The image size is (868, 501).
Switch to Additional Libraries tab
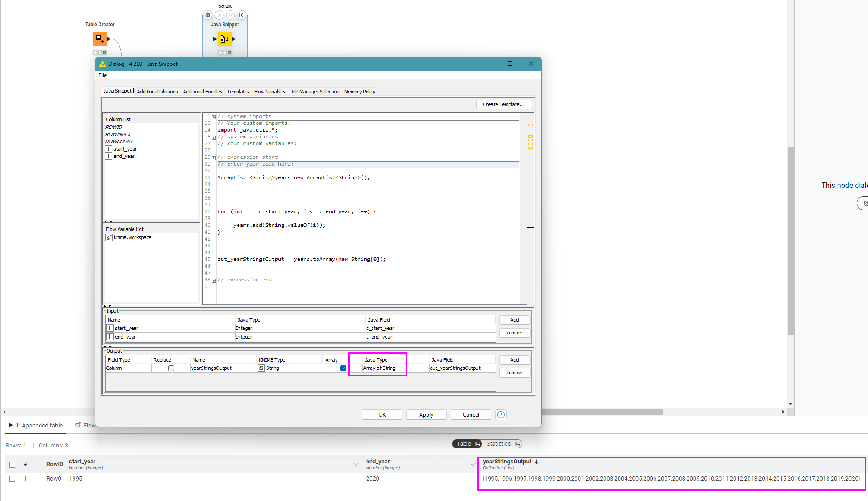click(157, 92)
